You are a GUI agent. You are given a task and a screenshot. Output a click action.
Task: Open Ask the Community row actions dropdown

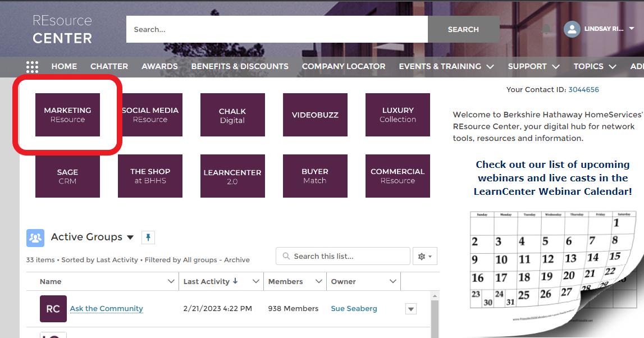pyautogui.click(x=411, y=309)
